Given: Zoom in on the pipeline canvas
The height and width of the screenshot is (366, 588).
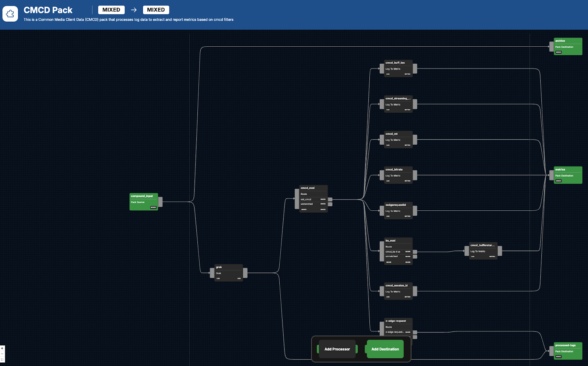Looking at the screenshot, I should coord(2,348).
